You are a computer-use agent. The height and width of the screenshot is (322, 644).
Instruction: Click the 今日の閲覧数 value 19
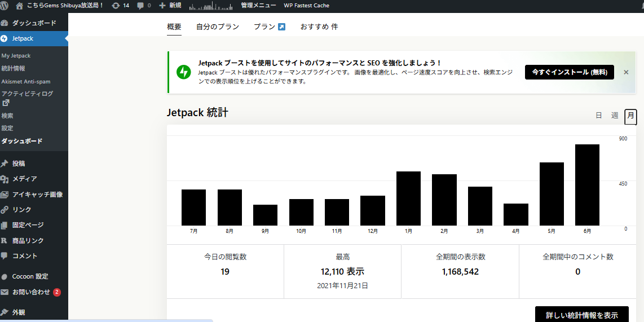click(x=225, y=272)
